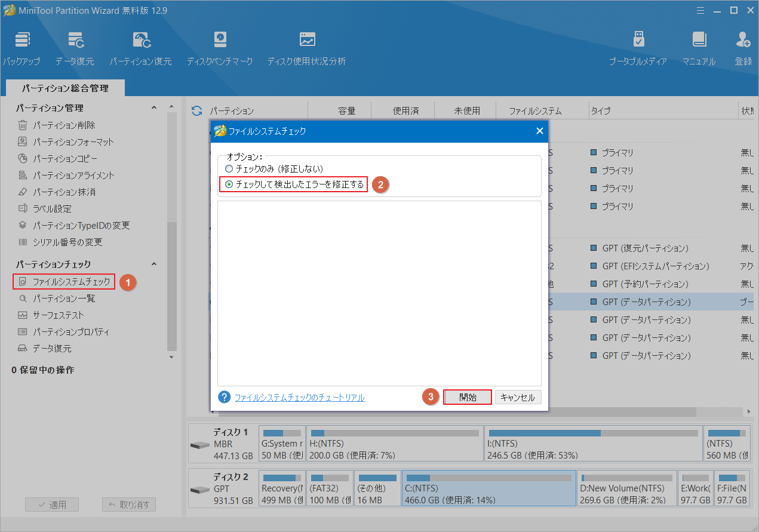Sort by 未使用 column header

point(466,111)
